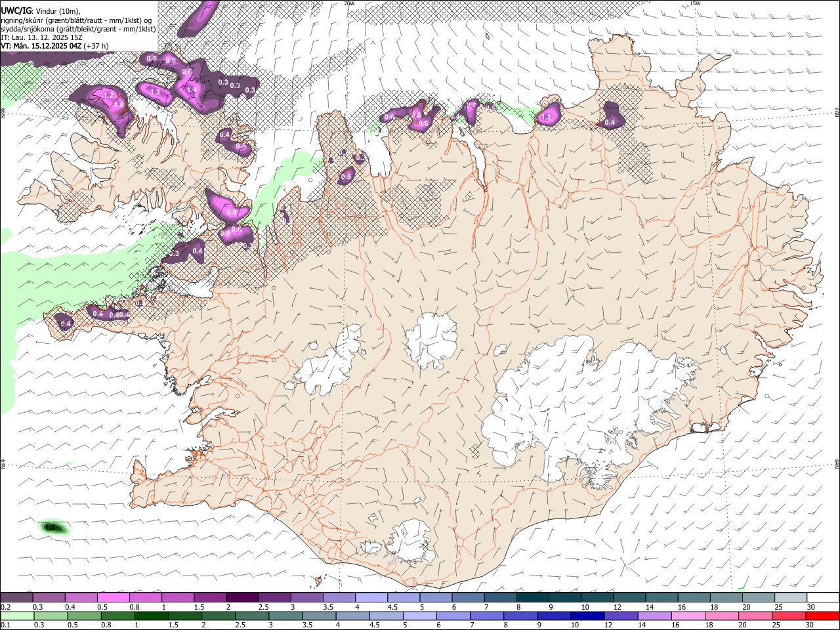The height and width of the screenshot is (630, 840).
Task: Click the navy blue 10–12 rain legend swatch
Action: (587, 616)
